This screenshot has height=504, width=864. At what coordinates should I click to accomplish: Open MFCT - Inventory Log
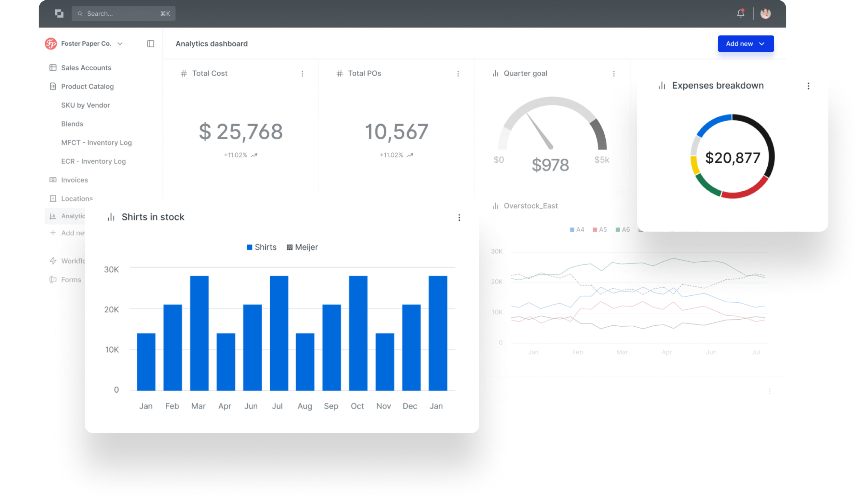(x=96, y=142)
